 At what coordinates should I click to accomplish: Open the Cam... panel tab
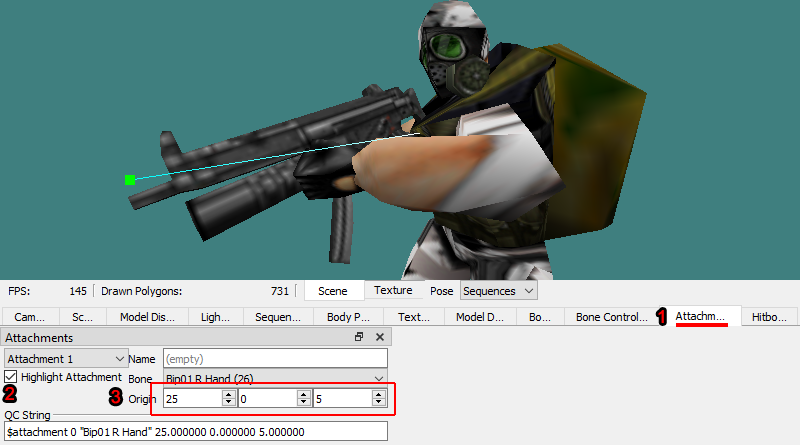pyautogui.click(x=30, y=317)
